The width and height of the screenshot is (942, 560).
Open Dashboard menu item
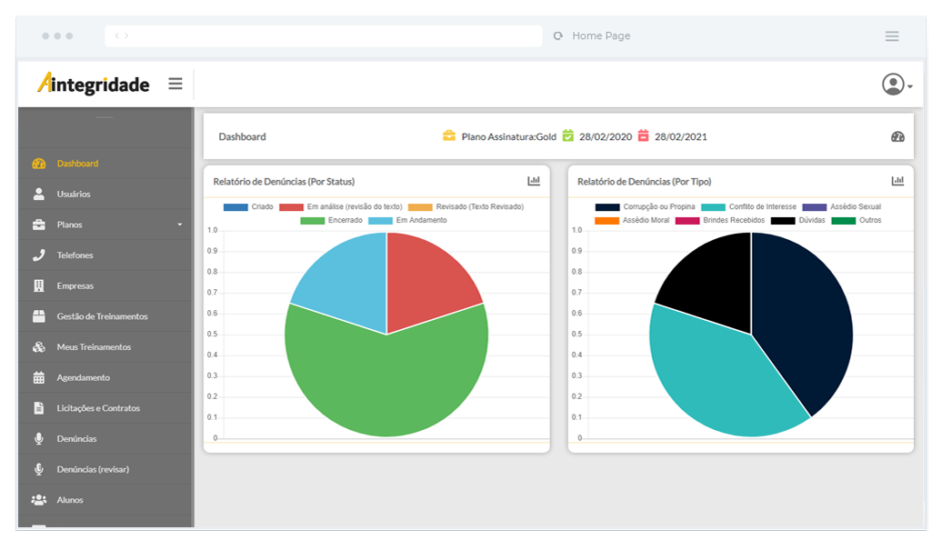pos(105,164)
